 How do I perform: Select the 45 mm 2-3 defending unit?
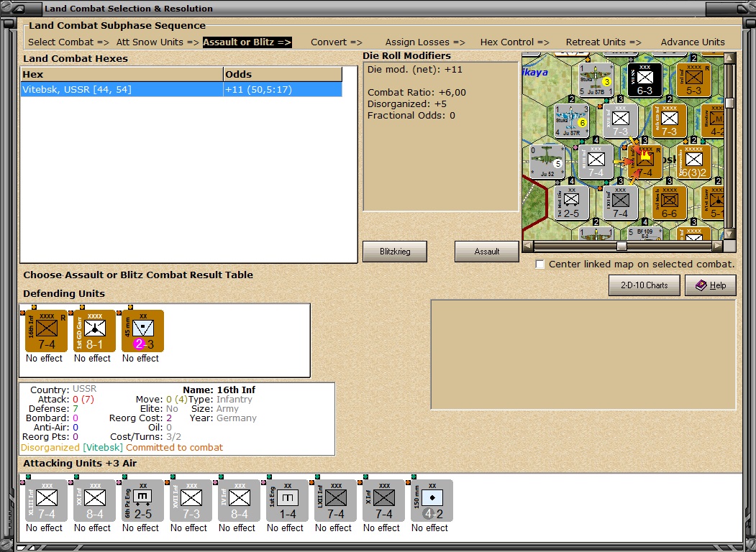(x=142, y=331)
